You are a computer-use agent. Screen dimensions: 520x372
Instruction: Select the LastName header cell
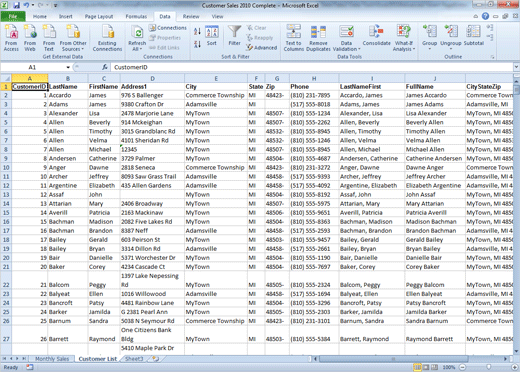tap(68, 87)
